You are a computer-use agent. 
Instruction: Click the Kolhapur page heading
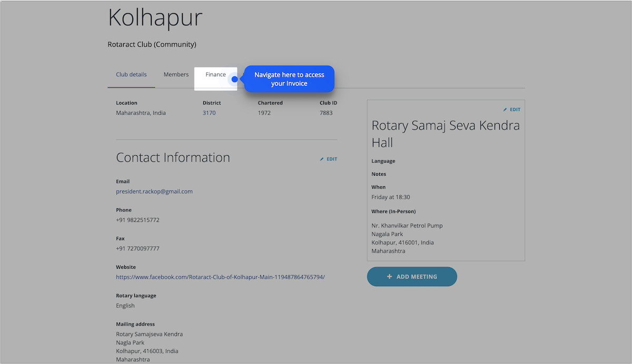pos(155,18)
